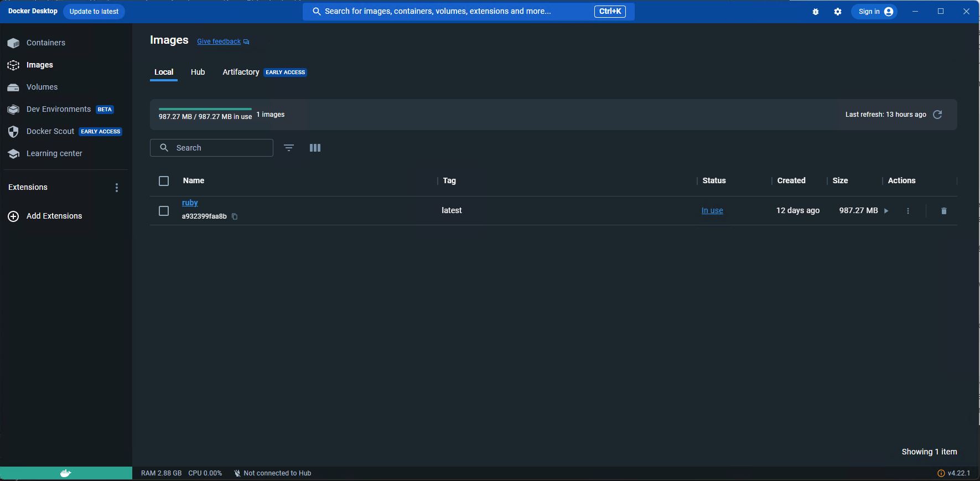Click the Artifactory EARLY ACCESS badge
The height and width of the screenshot is (481, 980).
tap(285, 73)
